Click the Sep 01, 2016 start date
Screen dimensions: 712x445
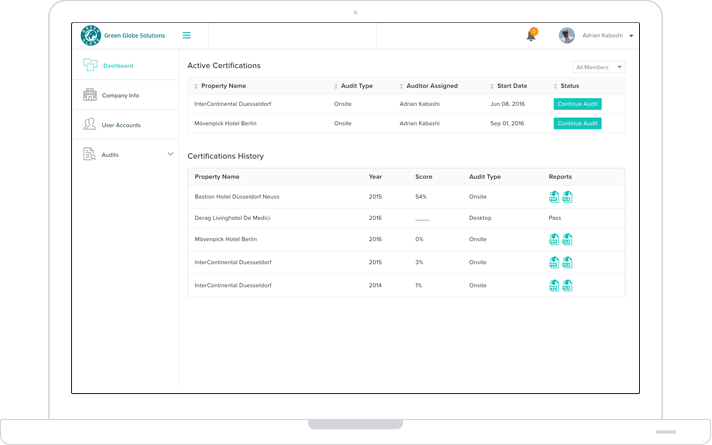point(507,124)
